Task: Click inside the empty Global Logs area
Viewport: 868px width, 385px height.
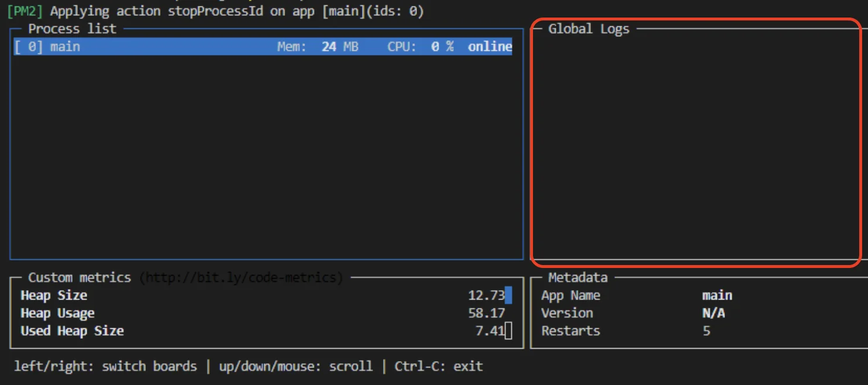Action: [696, 146]
